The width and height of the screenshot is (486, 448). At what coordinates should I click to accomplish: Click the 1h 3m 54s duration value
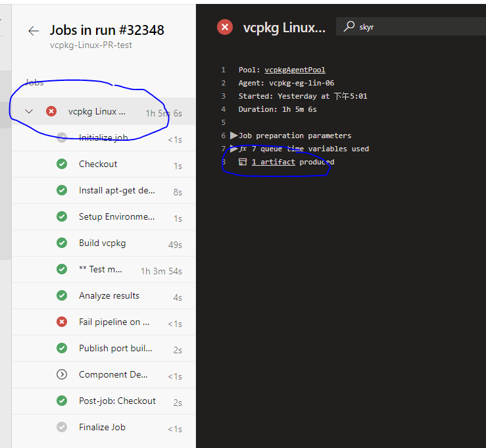pos(161,271)
